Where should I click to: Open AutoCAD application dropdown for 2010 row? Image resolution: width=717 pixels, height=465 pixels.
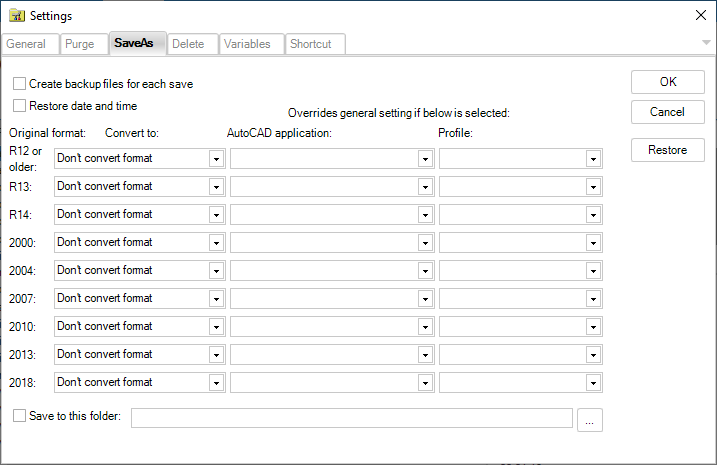(x=424, y=326)
